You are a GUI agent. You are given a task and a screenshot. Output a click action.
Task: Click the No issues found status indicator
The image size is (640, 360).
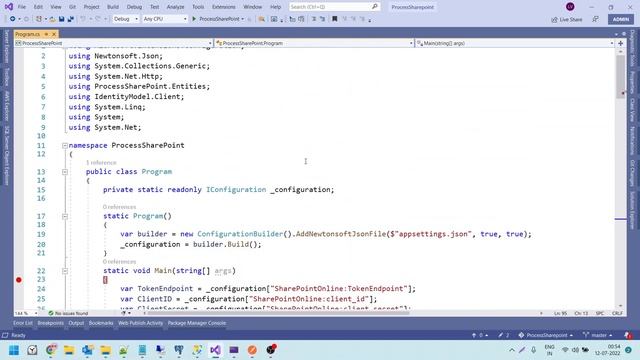coord(68,313)
